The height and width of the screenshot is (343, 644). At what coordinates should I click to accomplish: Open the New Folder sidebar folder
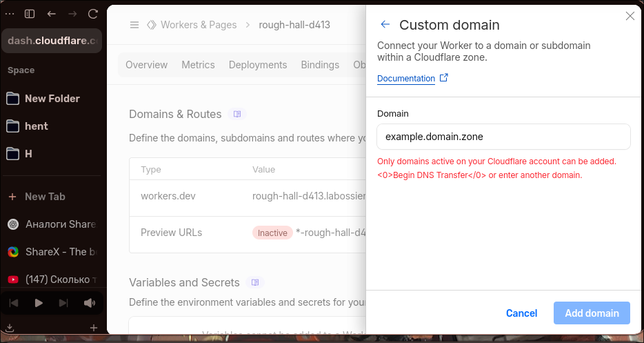[x=52, y=99]
